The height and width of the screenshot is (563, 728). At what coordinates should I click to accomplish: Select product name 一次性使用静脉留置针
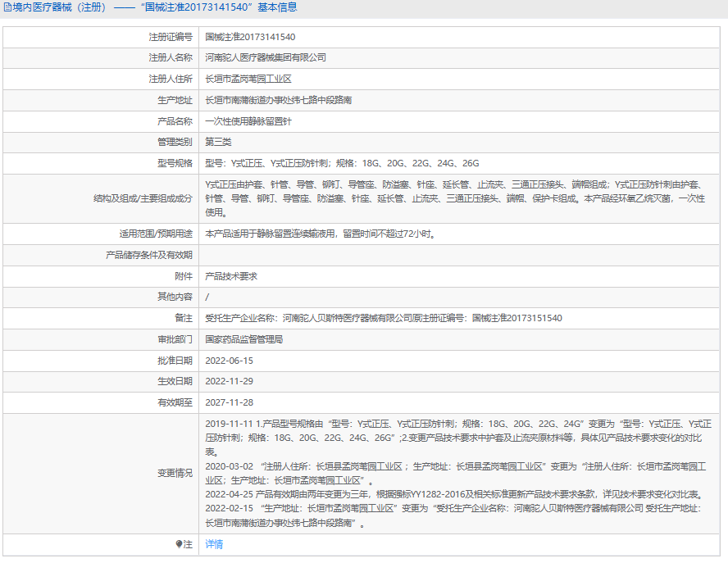(248, 121)
